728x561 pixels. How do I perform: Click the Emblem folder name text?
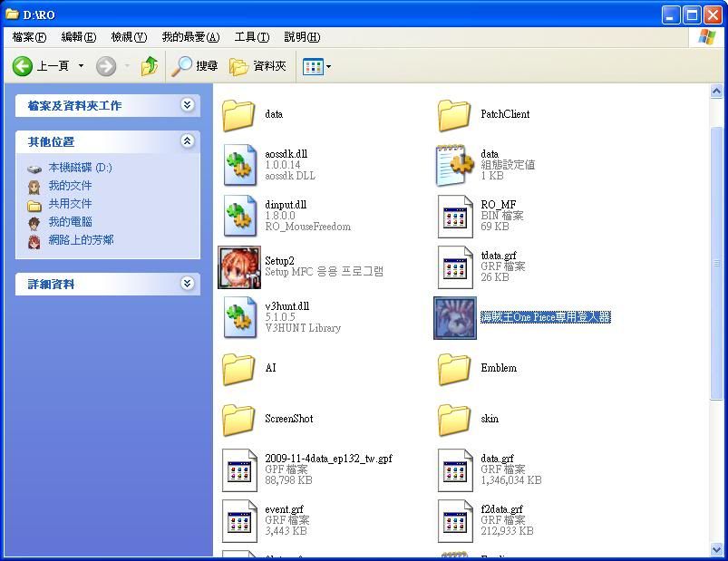click(x=499, y=368)
